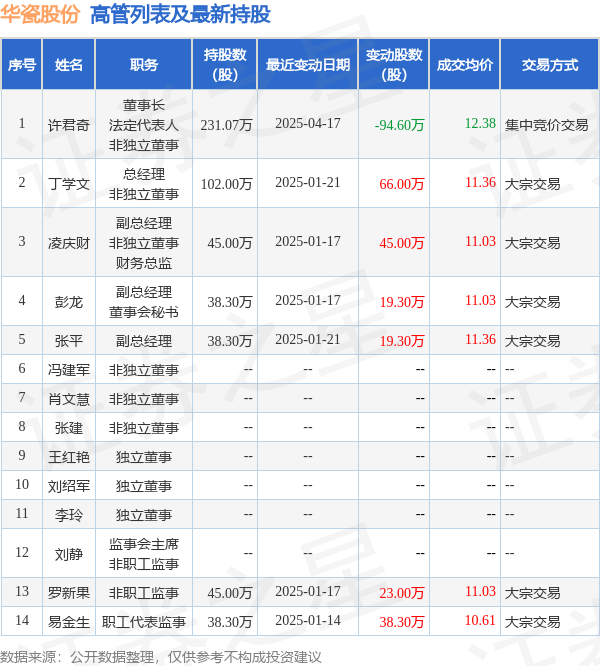Click the name 刘静
Screen dimensions: 600x666
(69, 554)
